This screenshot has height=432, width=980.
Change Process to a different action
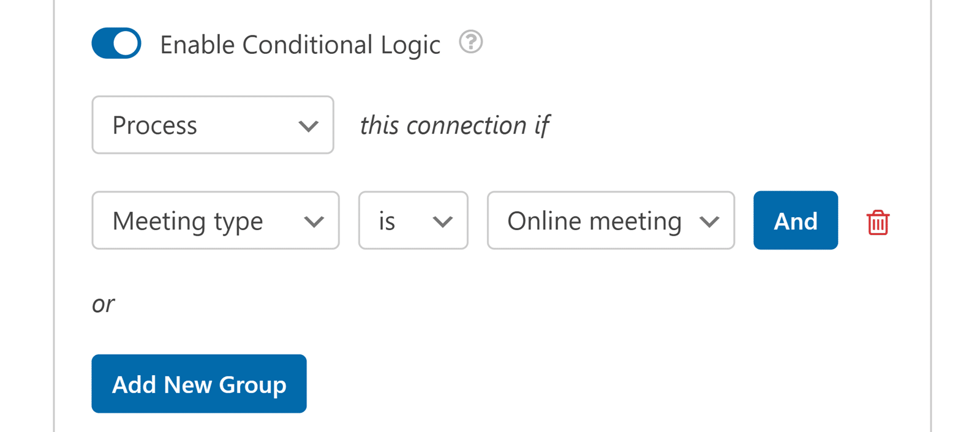[x=212, y=125]
